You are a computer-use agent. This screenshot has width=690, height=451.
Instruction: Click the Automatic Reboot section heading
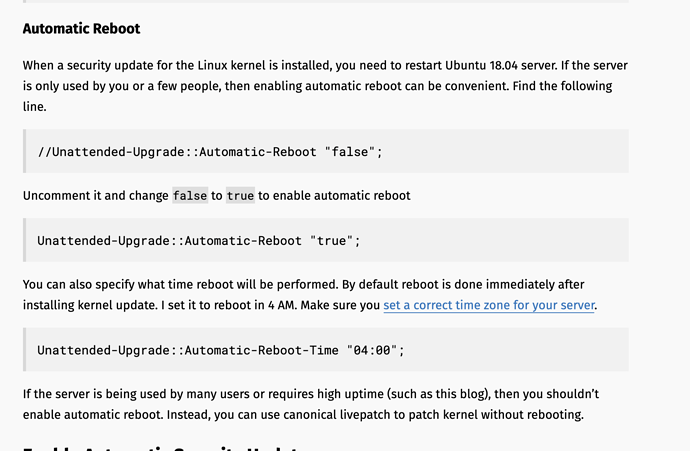pyautogui.click(x=81, y=29)
